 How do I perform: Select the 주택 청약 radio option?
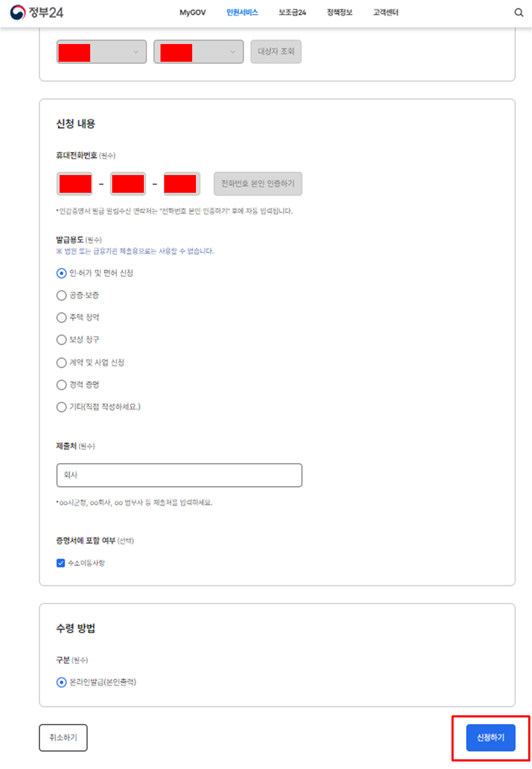(61, 317)
